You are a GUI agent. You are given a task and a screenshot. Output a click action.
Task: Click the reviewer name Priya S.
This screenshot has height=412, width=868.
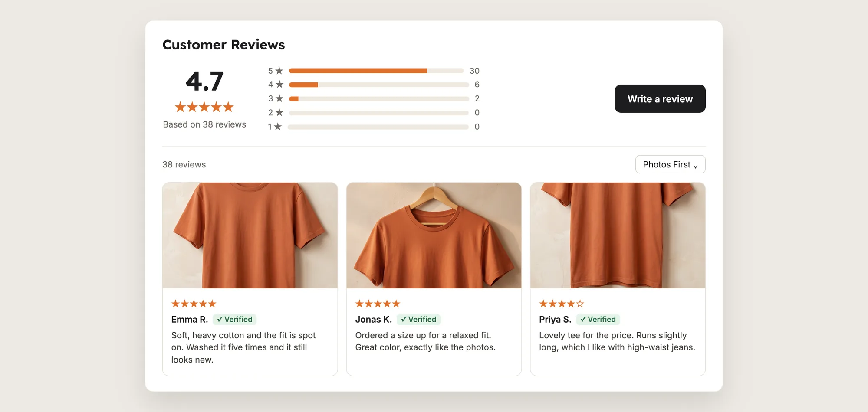555,320
